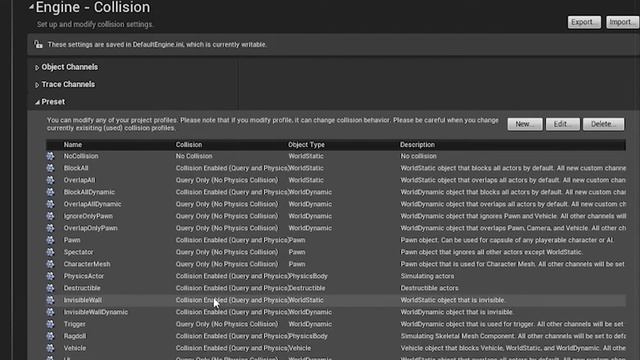Select the Trigger preset name
The width and height of the screenshot is (640, 360).
74,324
